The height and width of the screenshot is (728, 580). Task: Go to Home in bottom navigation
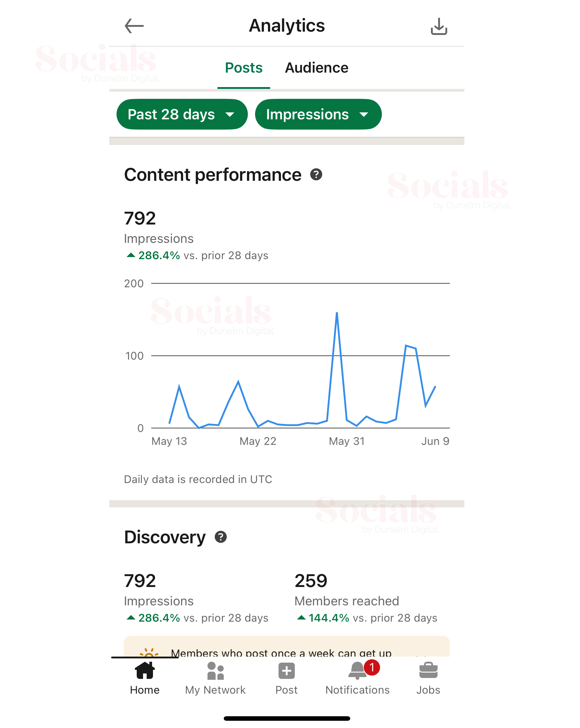[145, 678]
